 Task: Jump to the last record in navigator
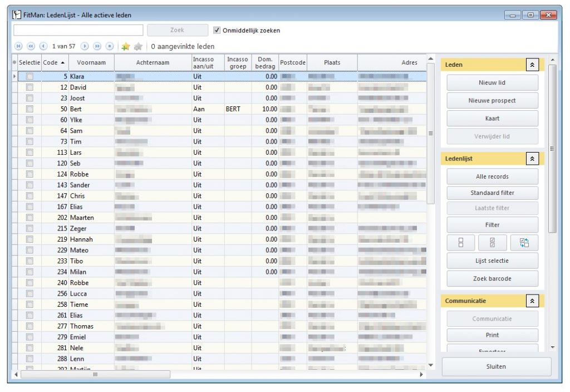pos(110,46)
